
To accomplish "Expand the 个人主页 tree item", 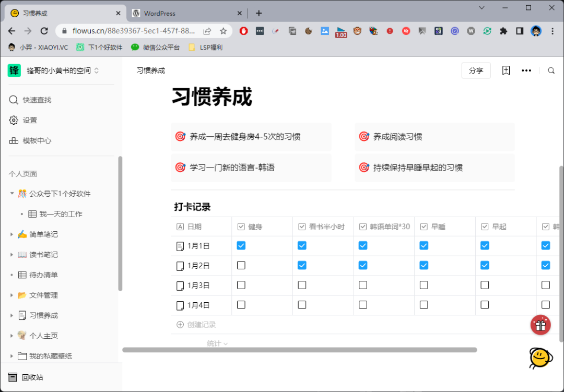I will (11, 336).
